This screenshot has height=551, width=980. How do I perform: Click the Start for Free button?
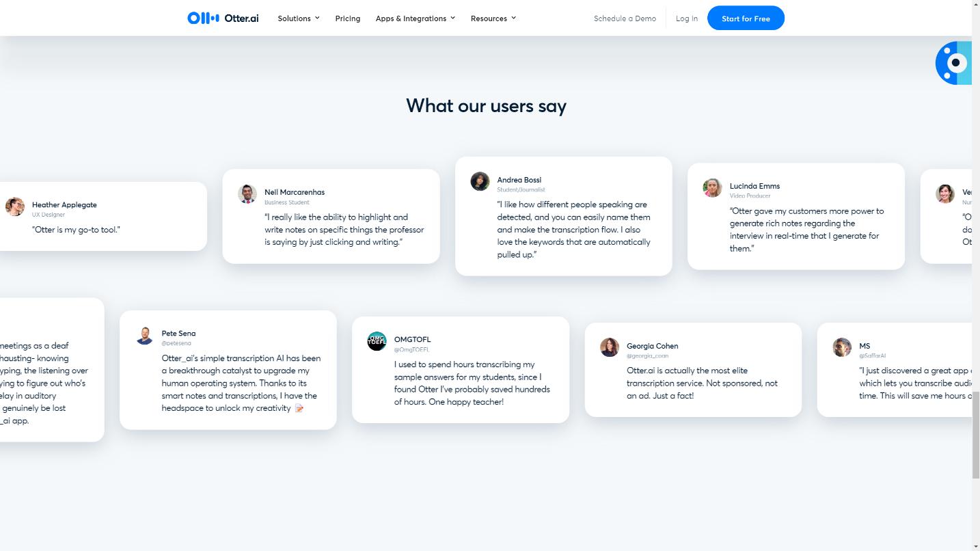point(746,18)
